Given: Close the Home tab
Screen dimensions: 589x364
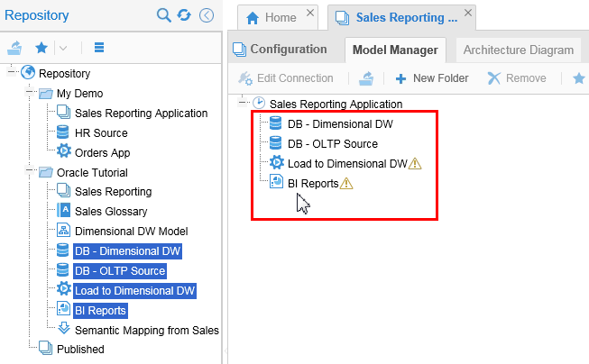Looking at the screenshot, I should pos(310,14).
